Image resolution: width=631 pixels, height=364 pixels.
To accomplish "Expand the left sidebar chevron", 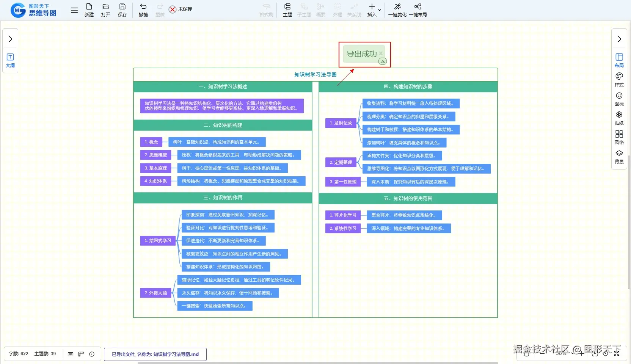I will pyautogui.click(x=10, y=39).
